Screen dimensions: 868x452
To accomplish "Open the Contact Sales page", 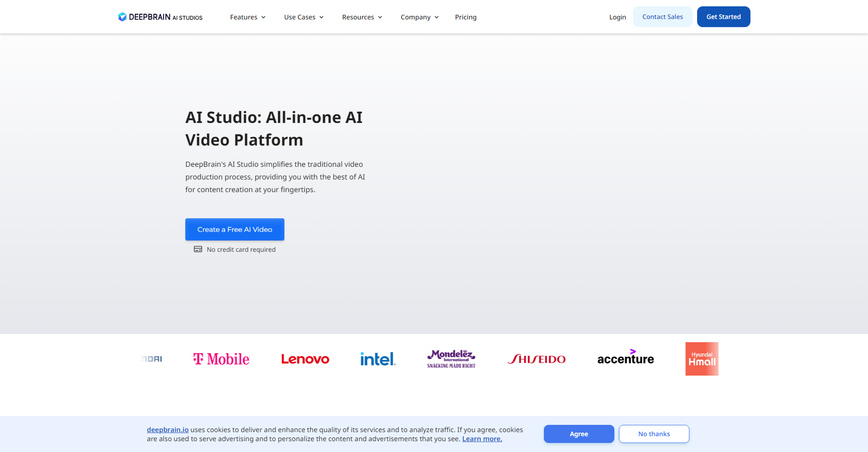I will tap(662, 16).
